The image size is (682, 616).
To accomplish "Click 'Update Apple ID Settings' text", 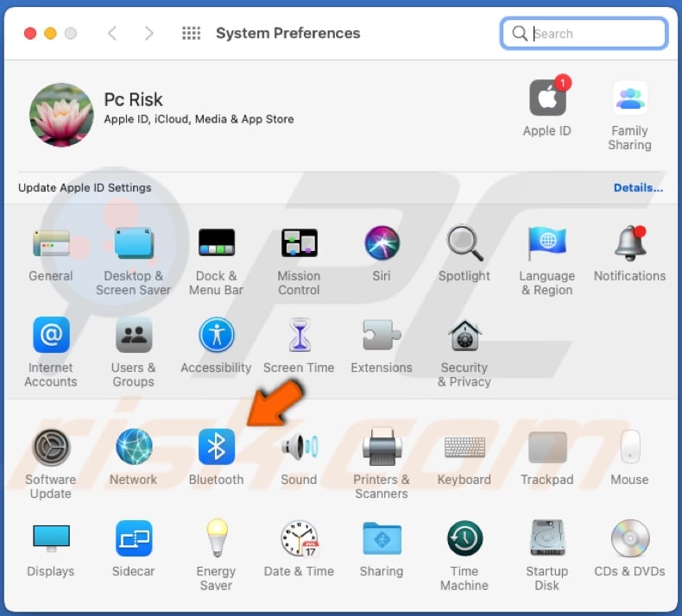I will pyautogui.click(x=85, y=188).
